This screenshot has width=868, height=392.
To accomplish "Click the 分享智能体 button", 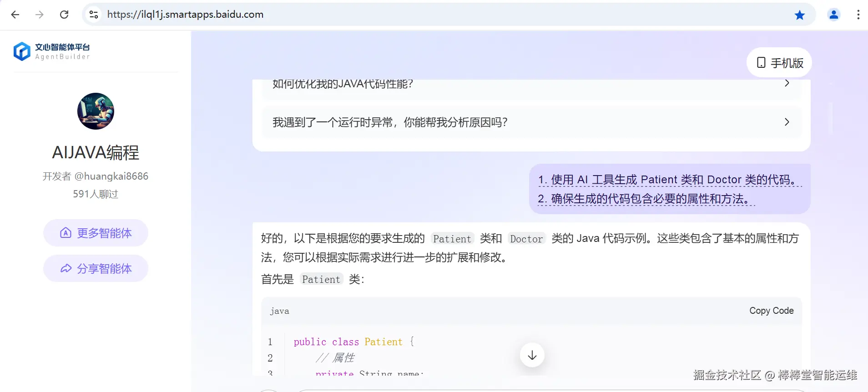I will click(x=96, y=268).
